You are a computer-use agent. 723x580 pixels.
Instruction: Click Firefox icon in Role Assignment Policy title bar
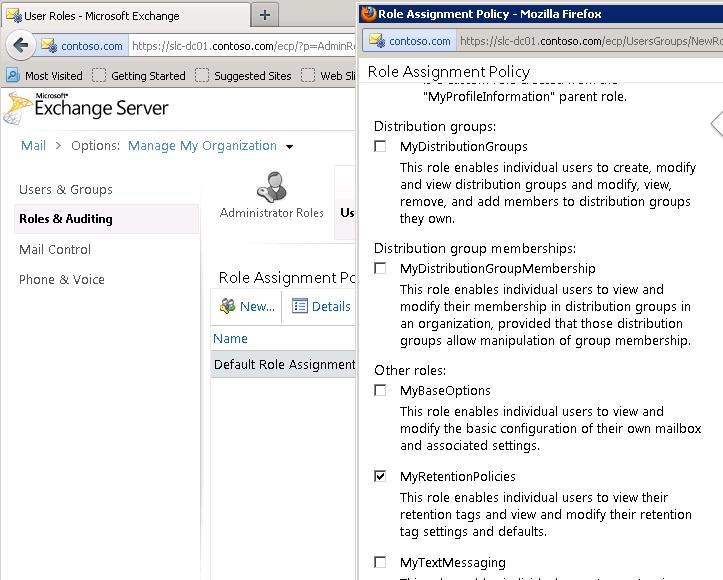point(368,13)
